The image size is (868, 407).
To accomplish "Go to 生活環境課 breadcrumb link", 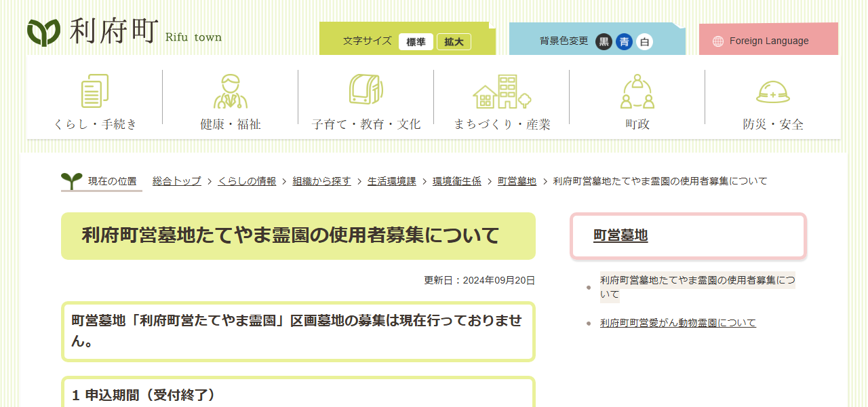I will tap(392, 181).
